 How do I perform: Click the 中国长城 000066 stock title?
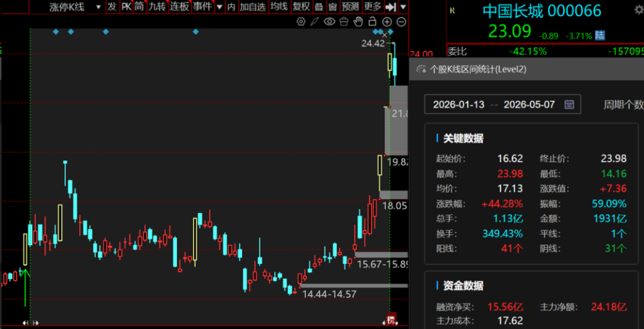tap(542, 11)
